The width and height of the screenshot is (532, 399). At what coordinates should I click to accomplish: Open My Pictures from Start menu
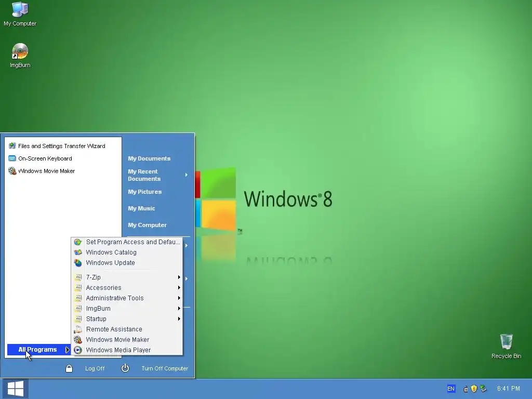pos(144,192)
